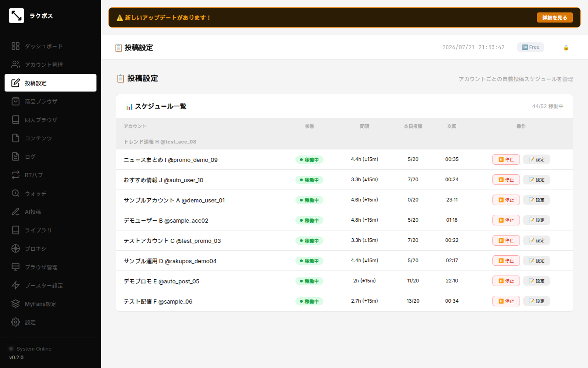
Task: Open アカウント管理 menu item
Action: pyautogui.click(x=51, y=64)
